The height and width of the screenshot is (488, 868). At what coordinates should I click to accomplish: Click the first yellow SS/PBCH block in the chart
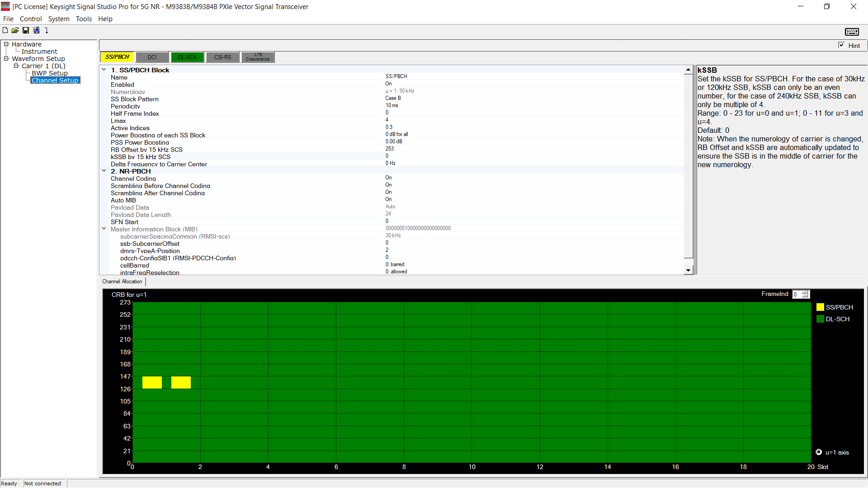pos(152,382)
